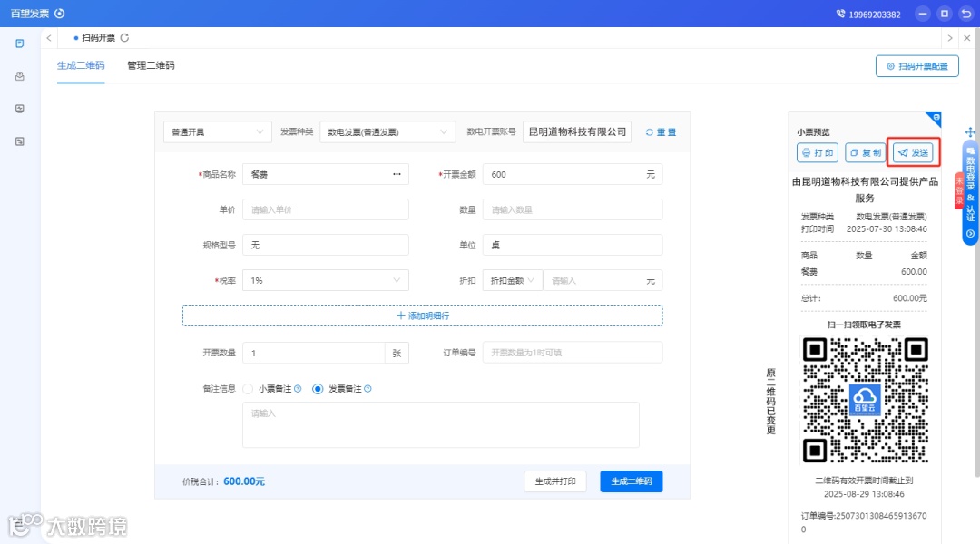The image size is (980, 544).
Task: Click the 原二维码已变更 vertical notice text
Action: [x=771, y=402]
